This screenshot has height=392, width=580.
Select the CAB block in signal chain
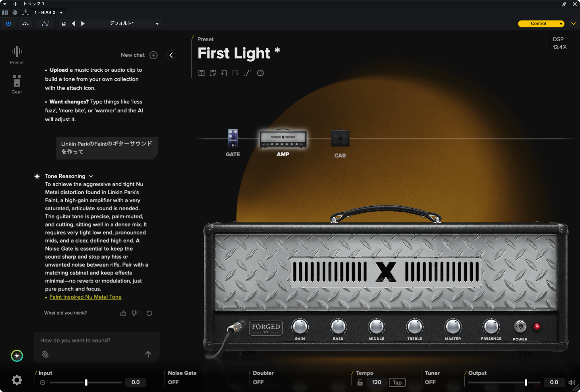pyautogui.click(x=340, y=139)
